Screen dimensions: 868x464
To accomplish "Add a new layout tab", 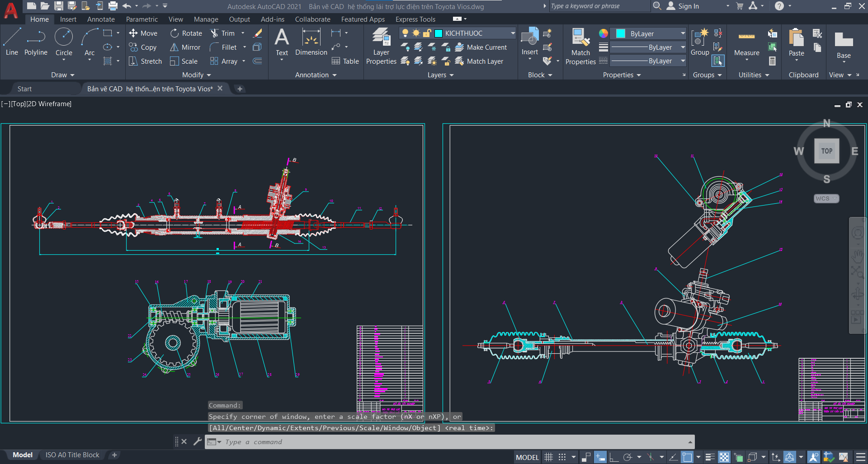I will tap(114, 455).
